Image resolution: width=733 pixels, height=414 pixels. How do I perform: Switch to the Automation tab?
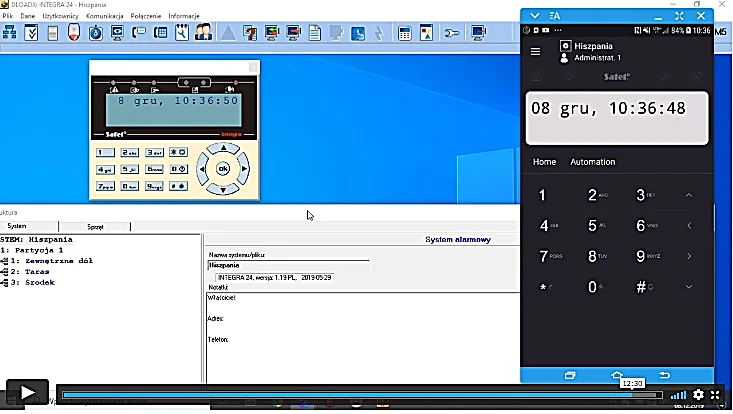pos(592,162)
